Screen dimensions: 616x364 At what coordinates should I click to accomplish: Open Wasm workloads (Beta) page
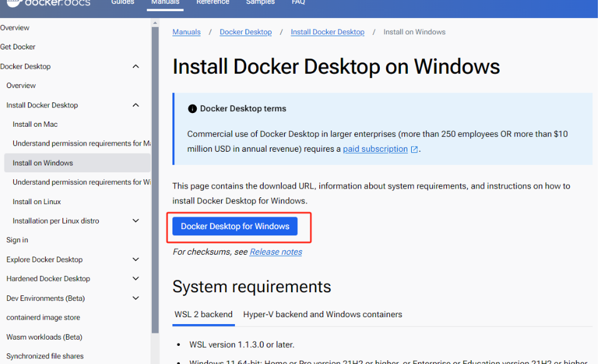[44, 337]
